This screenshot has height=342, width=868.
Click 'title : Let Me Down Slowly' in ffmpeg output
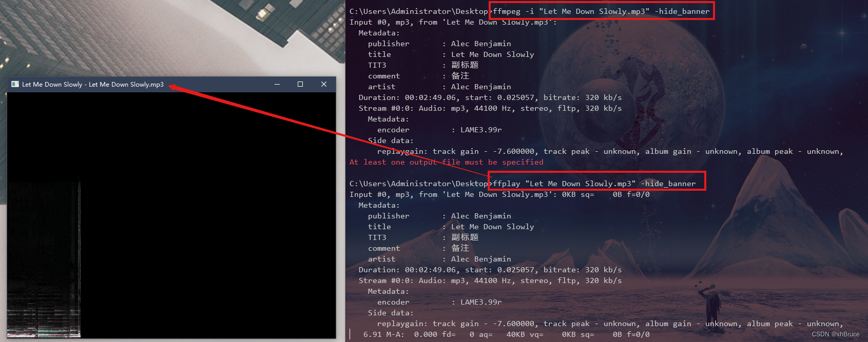click(451, 54)
